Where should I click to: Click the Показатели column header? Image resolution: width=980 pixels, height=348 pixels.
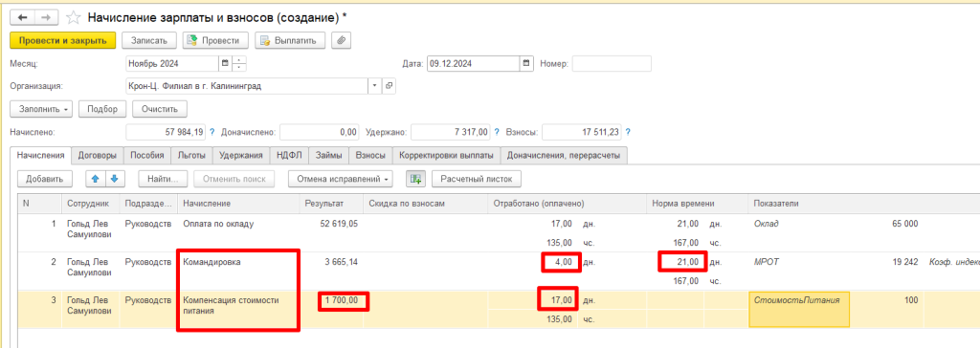pyautogui.click(x=775, y=203)
